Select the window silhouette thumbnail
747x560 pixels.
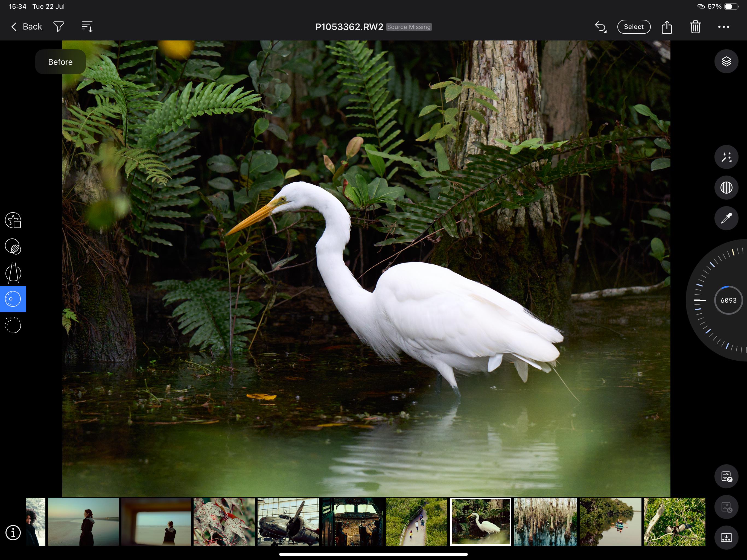click(156, 521)
